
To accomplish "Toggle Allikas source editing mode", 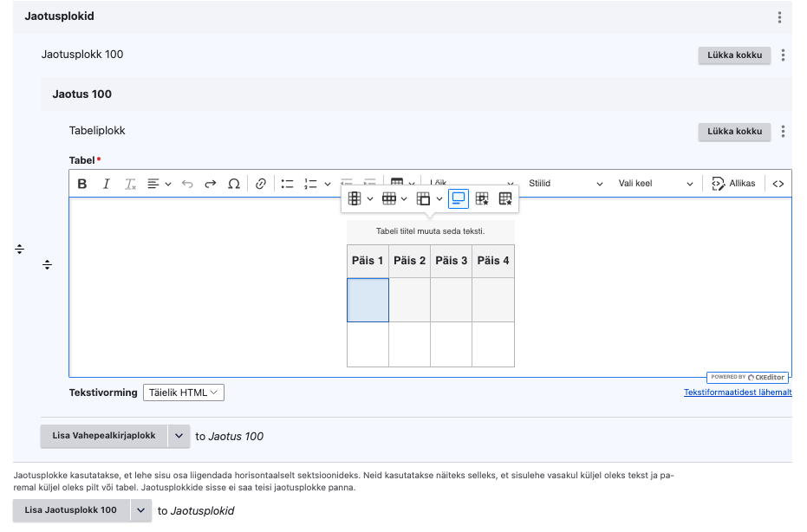I will point(733,184).
